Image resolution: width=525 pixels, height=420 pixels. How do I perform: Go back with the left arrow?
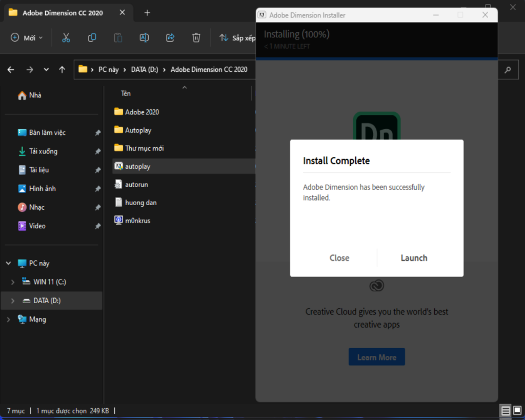11,70
